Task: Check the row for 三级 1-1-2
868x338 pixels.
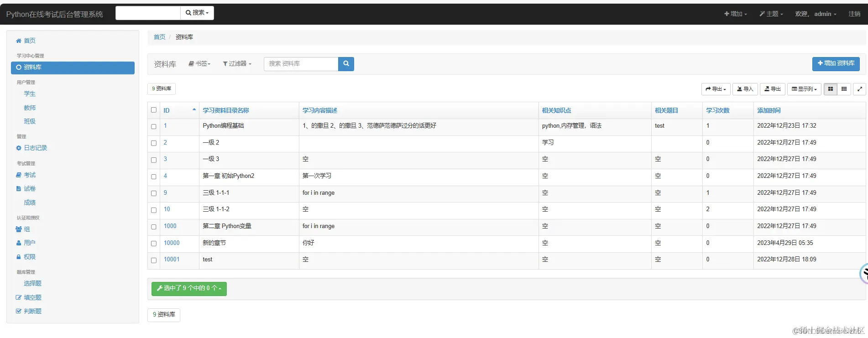Action: click(x=154, y=210)
